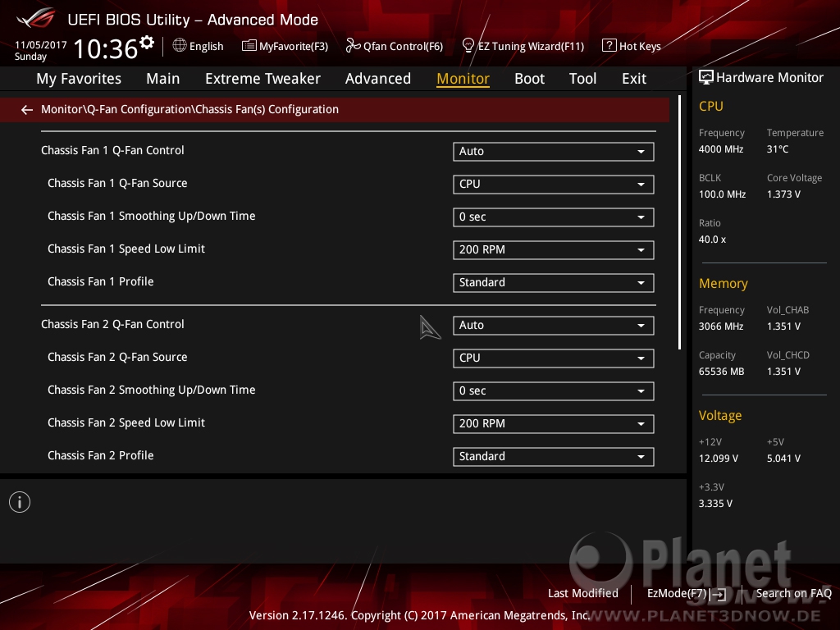Select Chassis Fan 1 Q-Fan Source label
This screenshot has height=630, width=840.
click(x=117, y=183)
